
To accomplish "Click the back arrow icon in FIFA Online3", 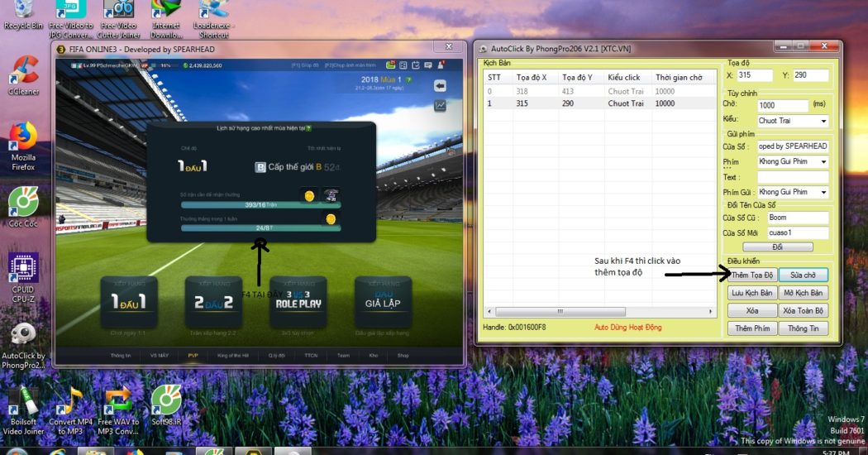I will (x=440, y=86).
